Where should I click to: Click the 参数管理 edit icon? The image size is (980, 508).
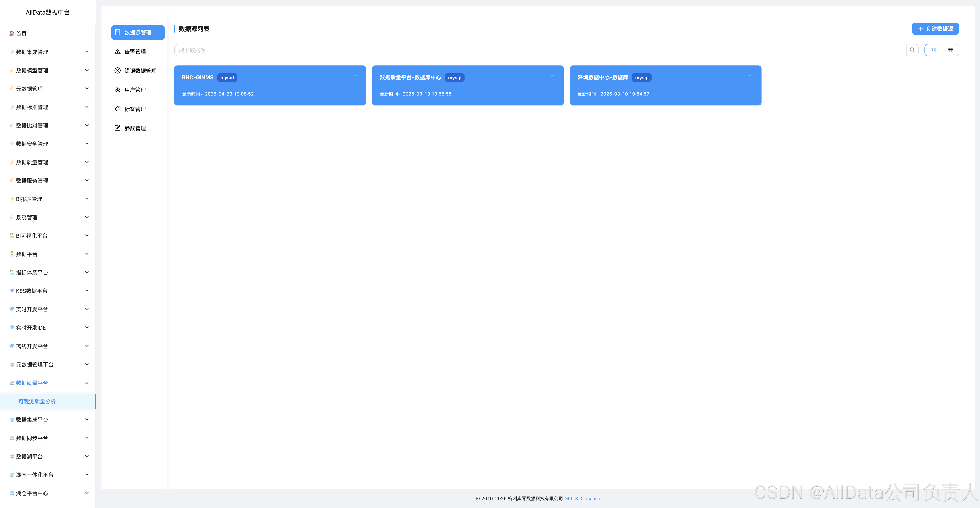coord(118,128)
